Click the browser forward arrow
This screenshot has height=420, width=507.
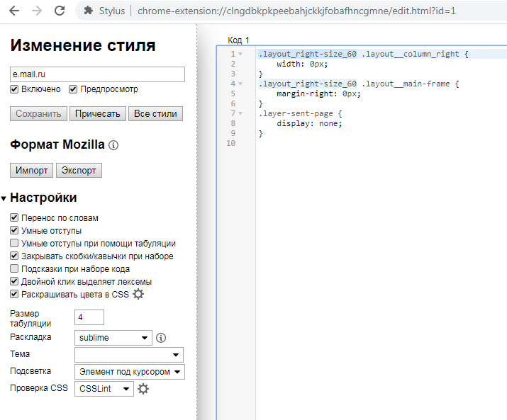point(37,11)
